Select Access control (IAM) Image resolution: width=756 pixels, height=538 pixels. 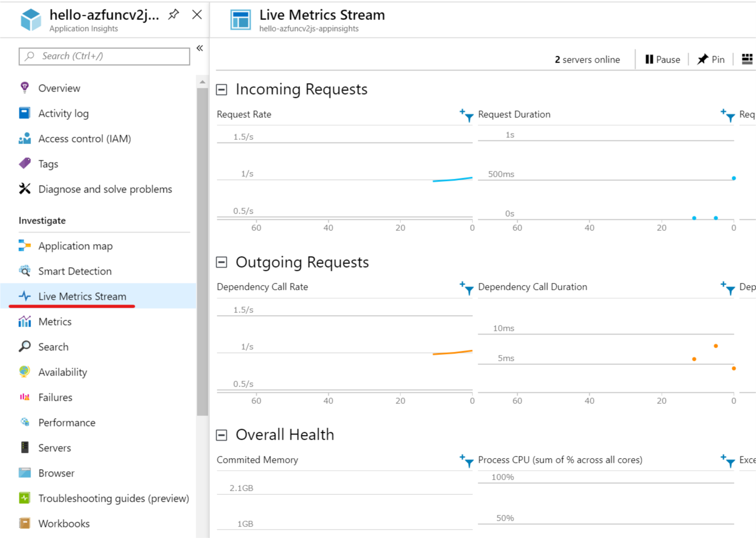pyautogui.click(x=84, y=138)
